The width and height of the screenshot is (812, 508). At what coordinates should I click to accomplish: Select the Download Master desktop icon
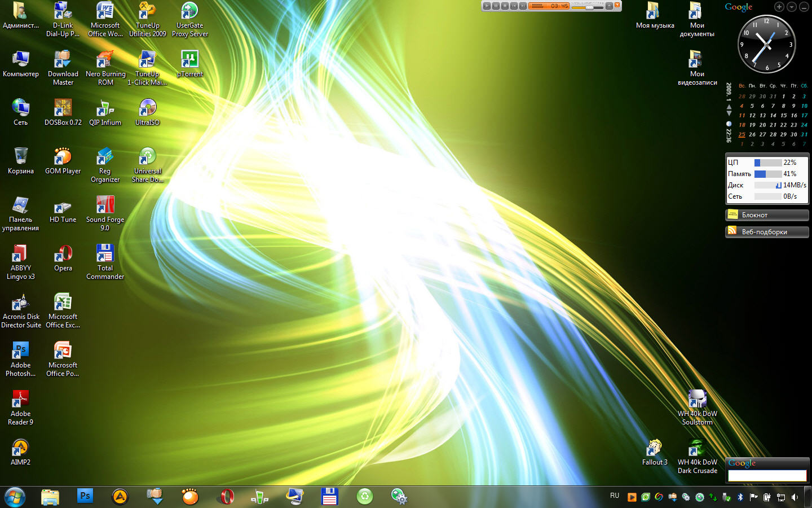pos(63,68)
